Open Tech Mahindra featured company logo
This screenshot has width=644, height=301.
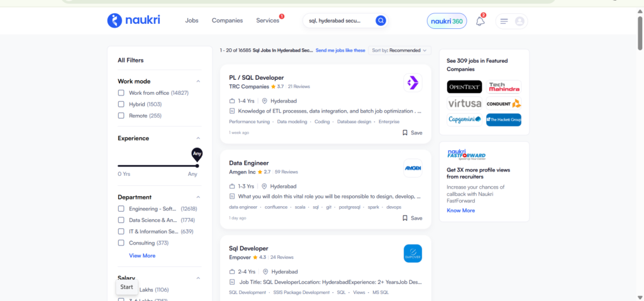point(504,87)
